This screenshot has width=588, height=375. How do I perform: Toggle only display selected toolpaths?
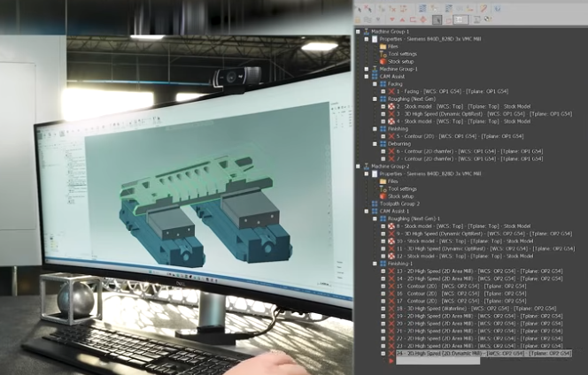coord(437,19)
